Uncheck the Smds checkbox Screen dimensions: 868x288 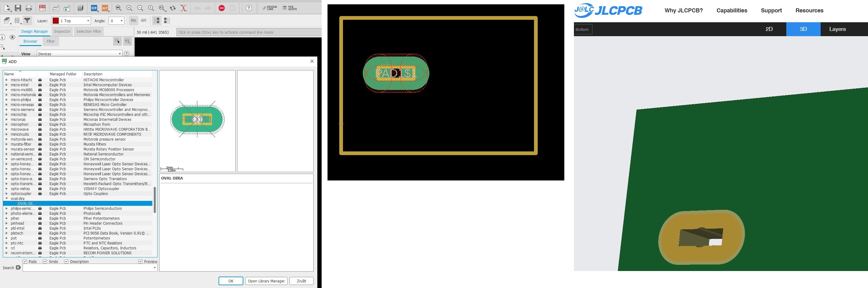(x=45, y=261)
